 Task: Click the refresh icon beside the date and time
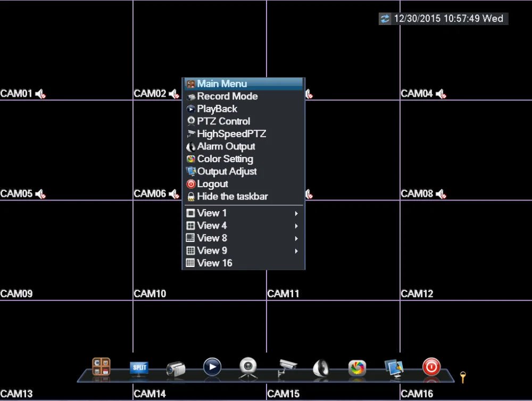(385, 19)
